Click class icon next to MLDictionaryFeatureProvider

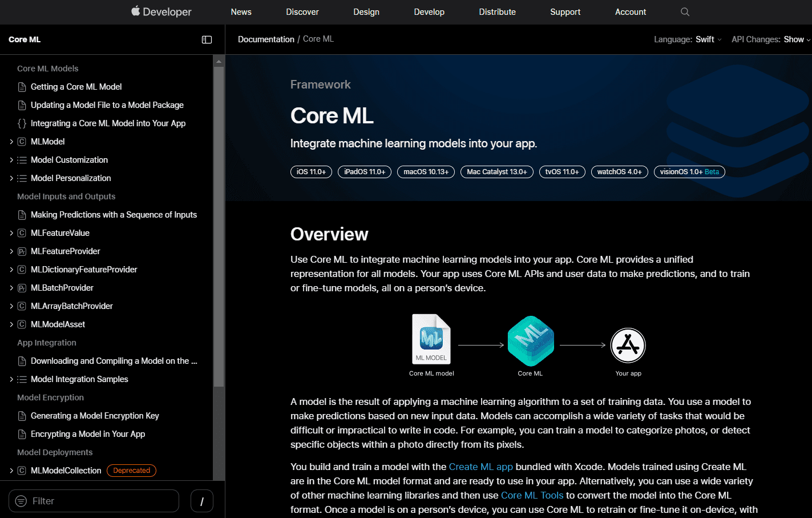pyautogui.click(x=22, y=270)
